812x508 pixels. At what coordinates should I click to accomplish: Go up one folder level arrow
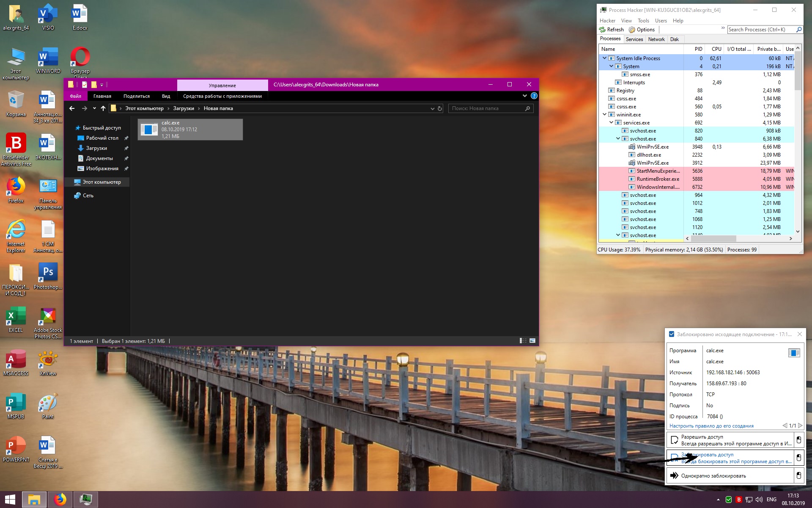[x=103, y=108]
